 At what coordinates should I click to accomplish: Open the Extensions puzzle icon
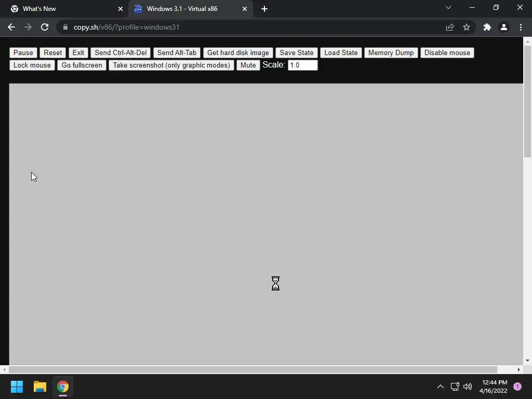tap(487, 27)
